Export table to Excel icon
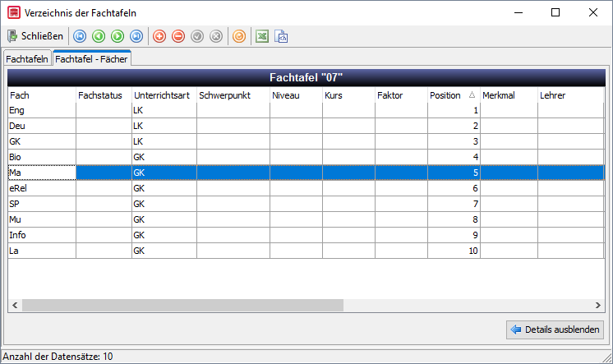Viewport: 613px width, 364px height. [262, 36]
